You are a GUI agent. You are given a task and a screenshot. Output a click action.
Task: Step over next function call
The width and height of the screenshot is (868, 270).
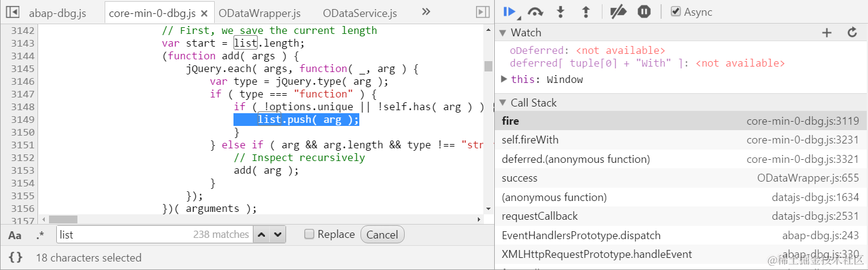(x=535, y=12)
